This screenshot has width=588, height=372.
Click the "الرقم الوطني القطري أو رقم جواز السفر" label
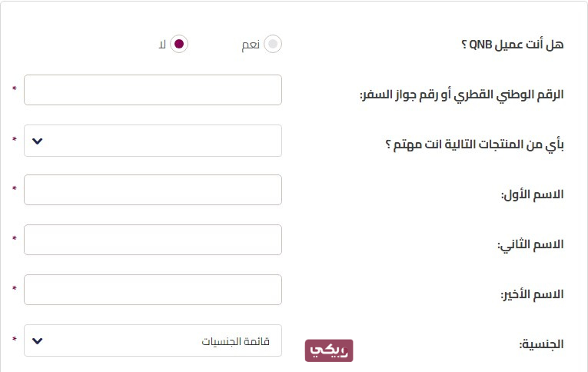[x=462, y=95]
